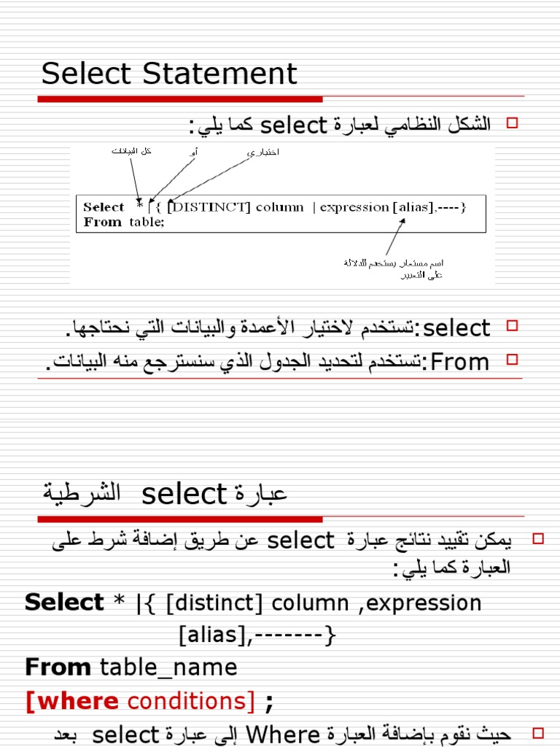Click the "كل البيانات" annotation label
Image resolution: width=560 pixels, height=747 pixels.
[x=131, y=151]
